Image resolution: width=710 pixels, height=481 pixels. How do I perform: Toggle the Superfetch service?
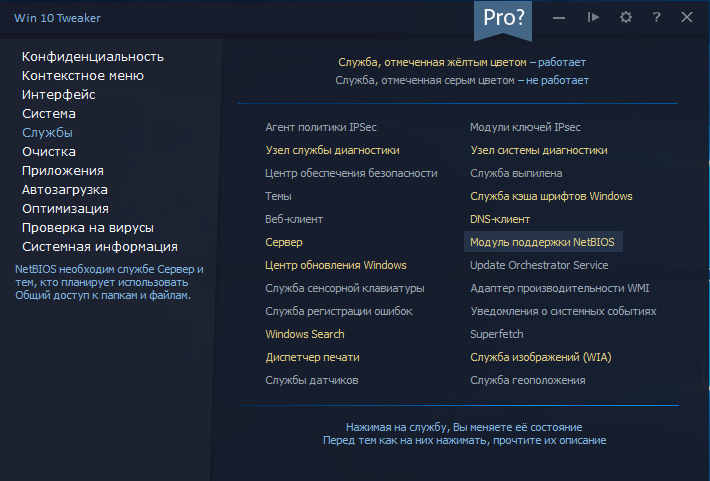click(x=497, y=334)
